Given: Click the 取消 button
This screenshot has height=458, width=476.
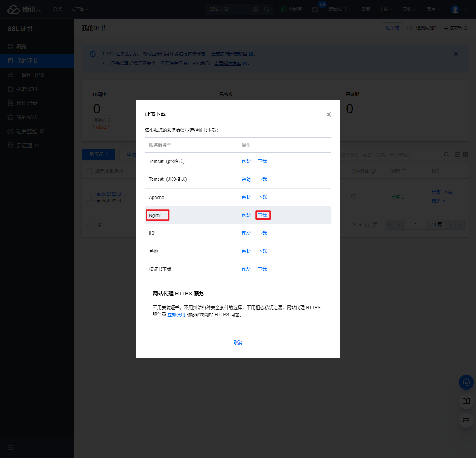Looking at the screenshot, I should [238, 343].
